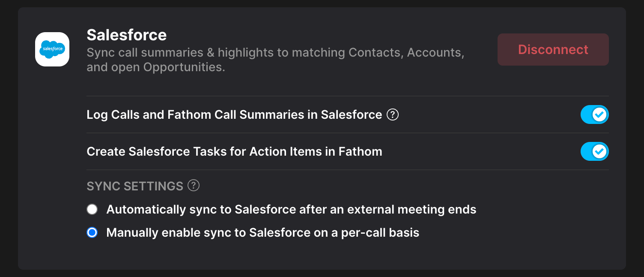
Task: Choose the manual per-call sync radio button
Action: pyautogui.click(x=92, y=233)
